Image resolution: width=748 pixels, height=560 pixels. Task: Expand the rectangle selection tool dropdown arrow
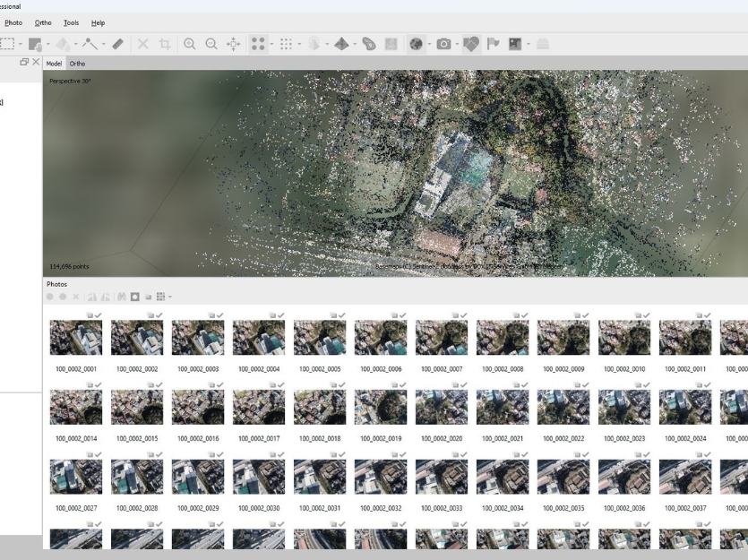[22, 42]
